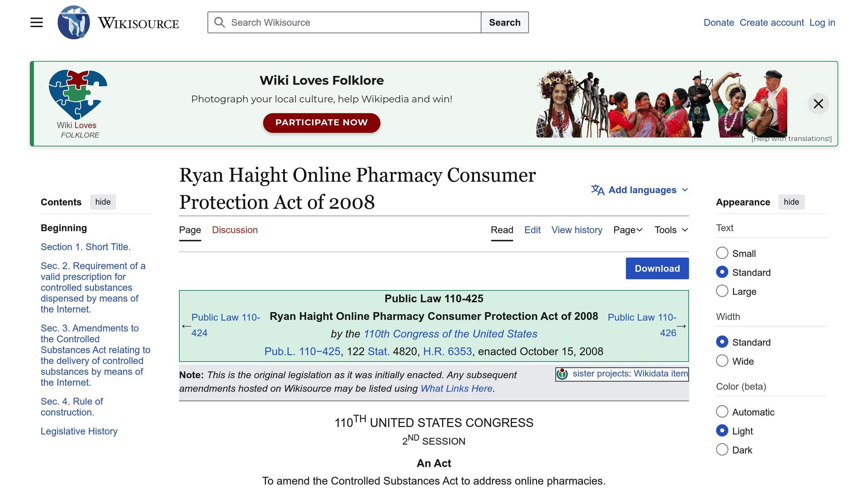Viewport: 868px width, 488px height.
Task: Select Automatic color mode
Action: coord(722,412)
